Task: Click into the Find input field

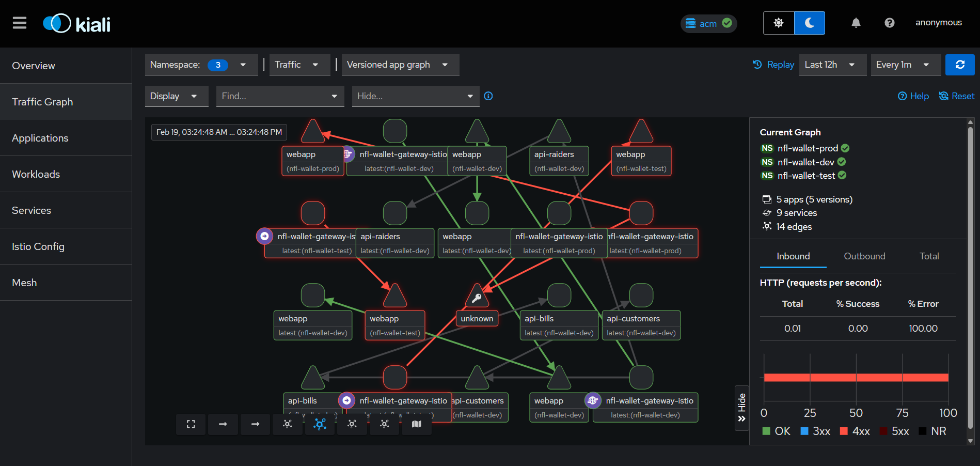Action: point(274,96)
